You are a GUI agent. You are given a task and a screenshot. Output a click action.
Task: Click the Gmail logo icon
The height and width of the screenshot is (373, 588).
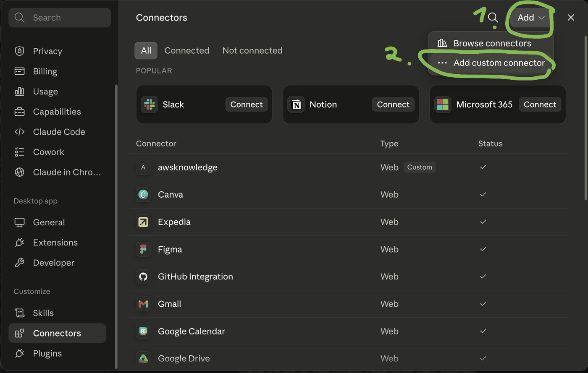pyautogui.click(x=143, y=304)
